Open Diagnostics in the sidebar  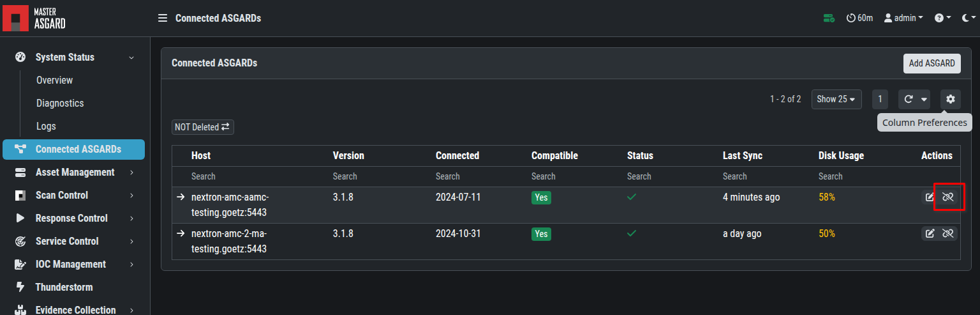click(x=60, y=104)
